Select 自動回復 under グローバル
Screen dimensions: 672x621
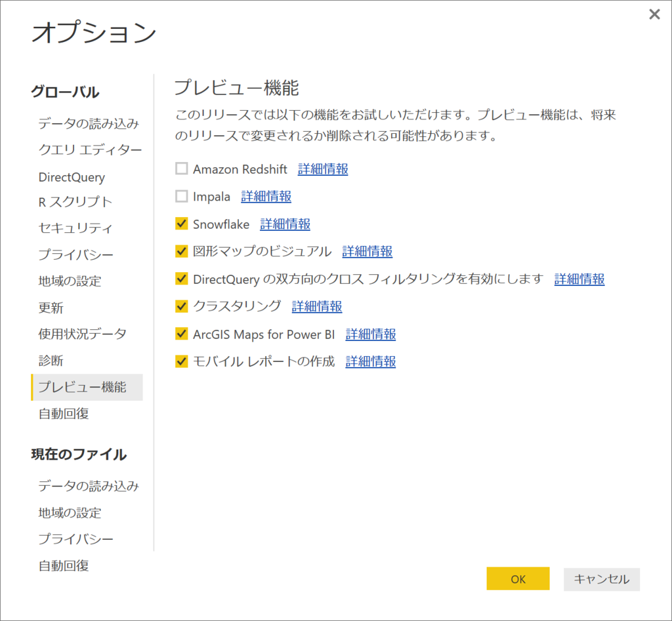(x=64, y=414)
